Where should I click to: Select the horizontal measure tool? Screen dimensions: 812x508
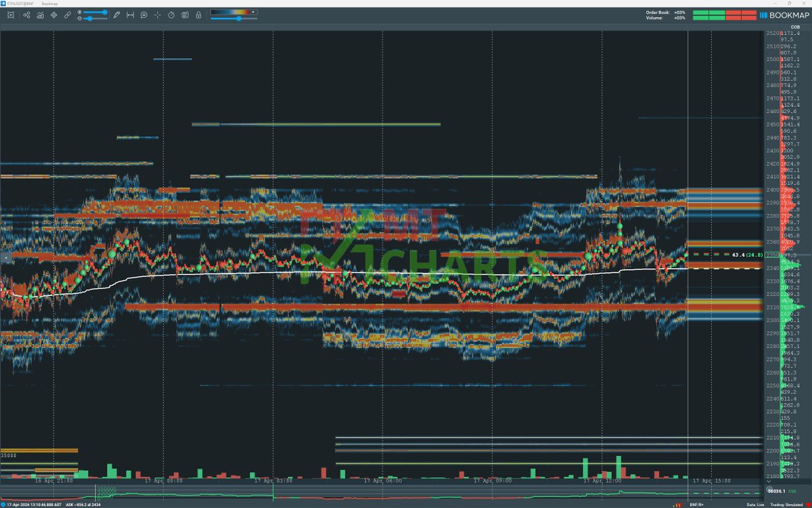(130, 15)
